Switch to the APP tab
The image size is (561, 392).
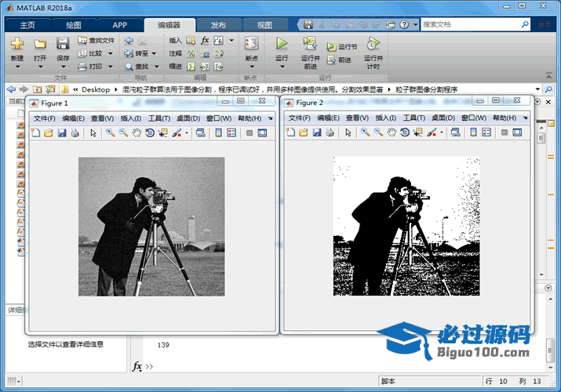(x=119, y=25)
